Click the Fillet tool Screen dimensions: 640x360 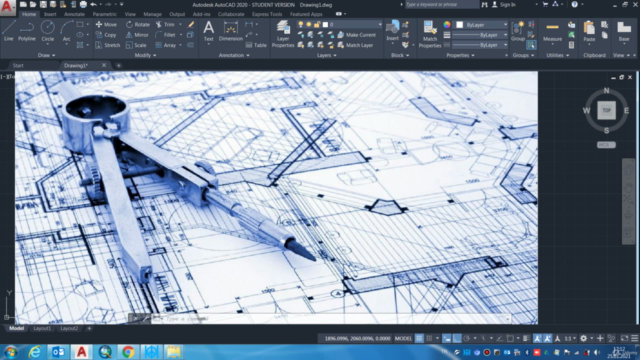point(166,35)
